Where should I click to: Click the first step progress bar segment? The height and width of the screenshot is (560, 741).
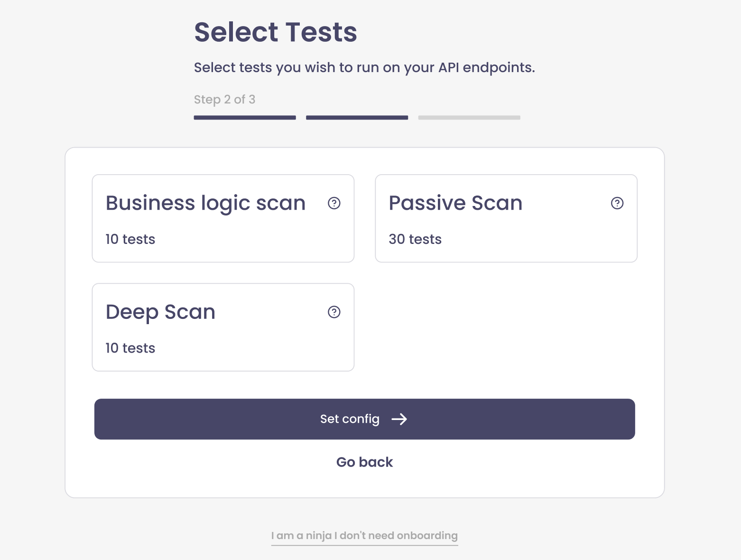tap(245, 117)
